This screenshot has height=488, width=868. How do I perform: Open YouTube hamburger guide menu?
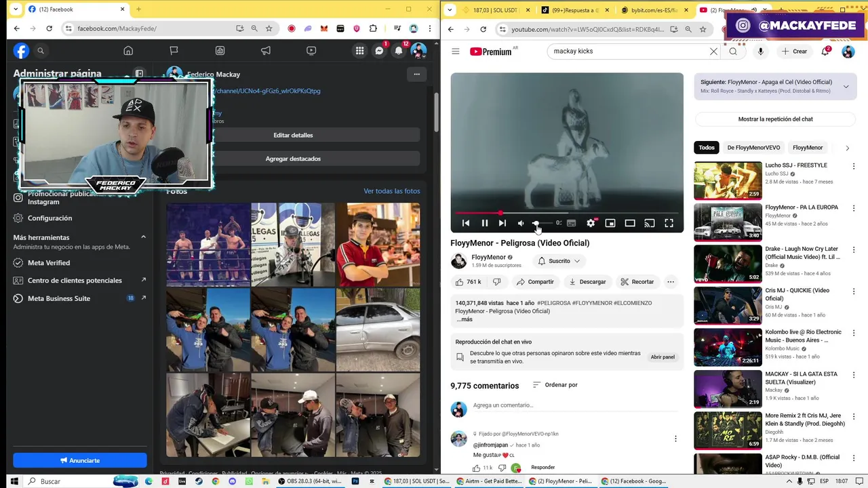point(456,52)
